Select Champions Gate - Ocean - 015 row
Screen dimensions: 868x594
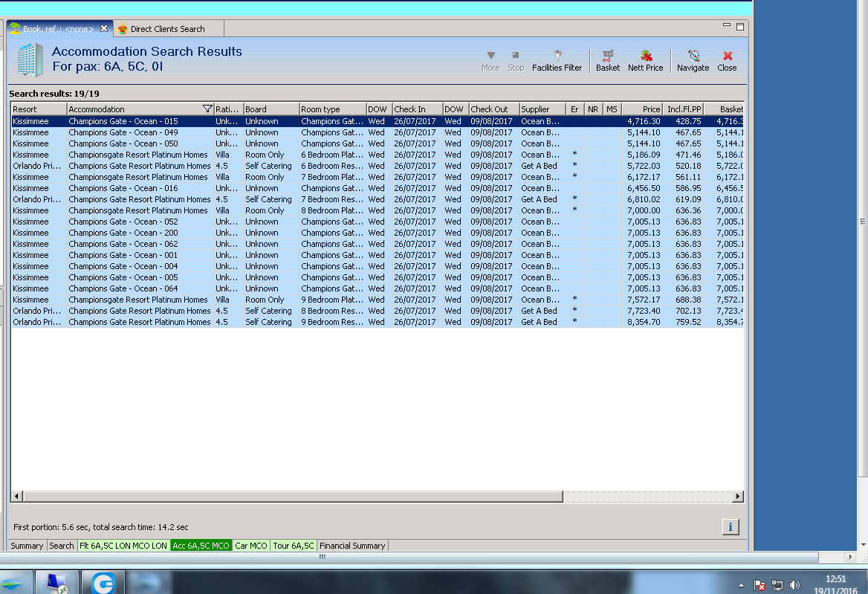(377, 121)
